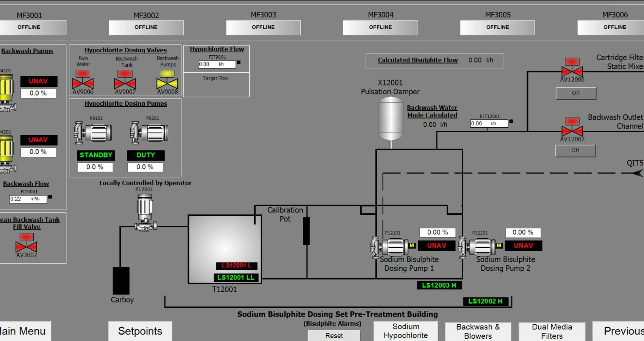Toggle the P9101 STANDBY status indicator
Screen dimensions: 644x341
point(95,155)
